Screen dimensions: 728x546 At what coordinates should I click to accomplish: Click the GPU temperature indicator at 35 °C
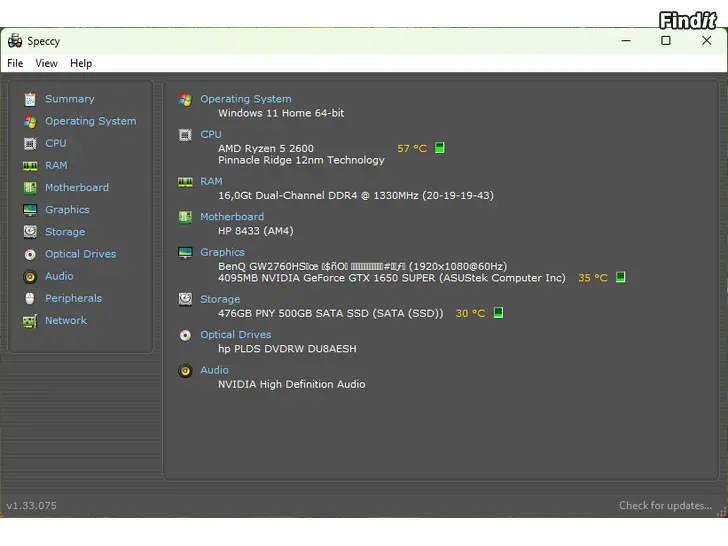tap(620, 278)
